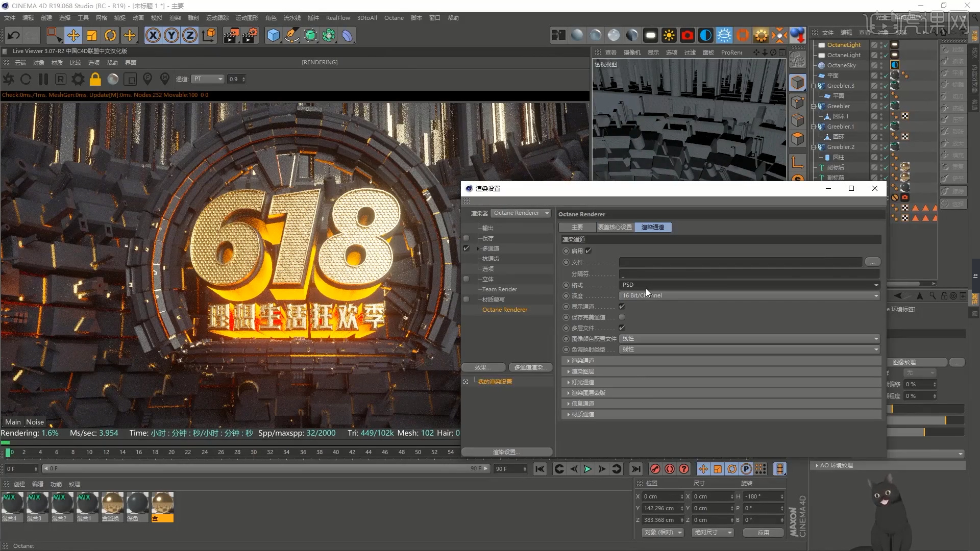Click the 效果 button in render settings
Screen dimensions: 980x551
tap(483, 367)
